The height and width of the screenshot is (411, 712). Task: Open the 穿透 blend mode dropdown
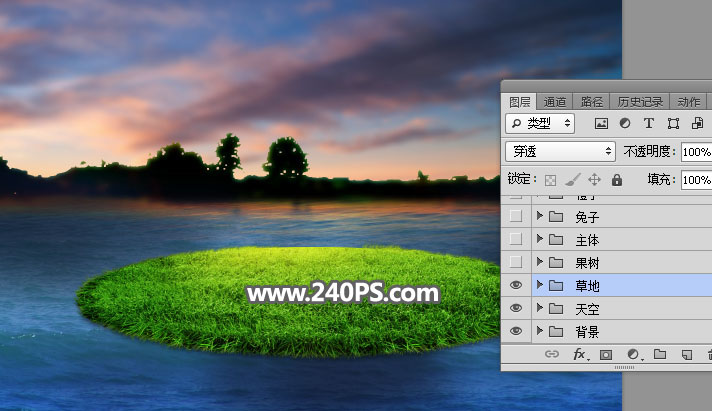[561, 152]
